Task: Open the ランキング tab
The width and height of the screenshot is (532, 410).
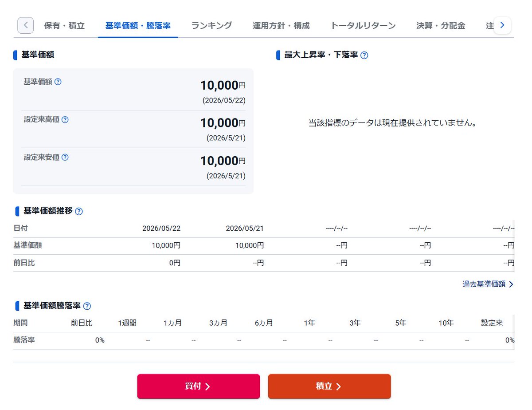Action: click(211, 26)
